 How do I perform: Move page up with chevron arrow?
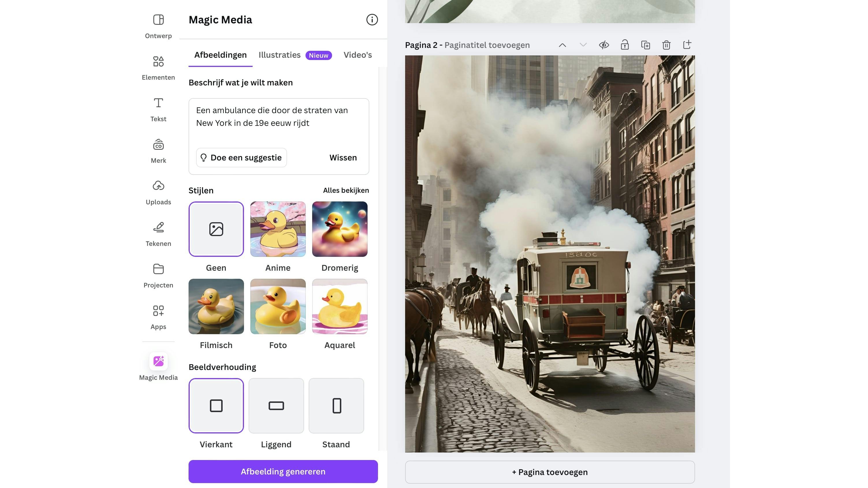click(x=562, y=45)
